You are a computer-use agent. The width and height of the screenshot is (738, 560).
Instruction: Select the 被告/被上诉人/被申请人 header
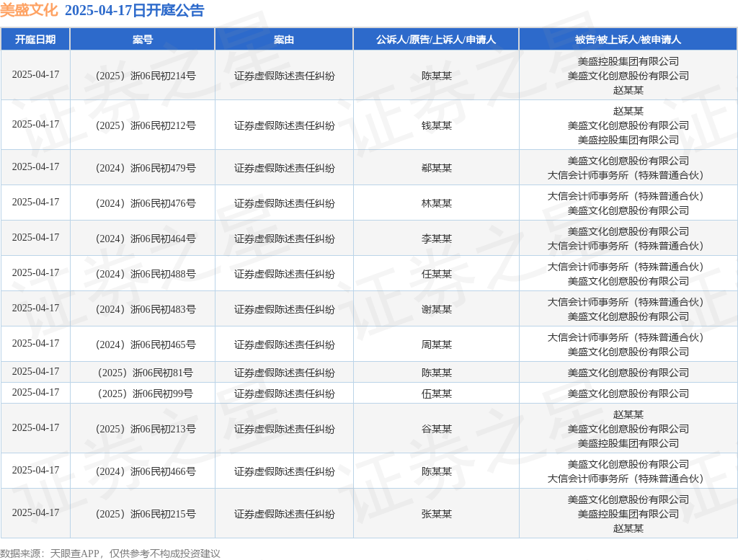(x=628, y=40)
